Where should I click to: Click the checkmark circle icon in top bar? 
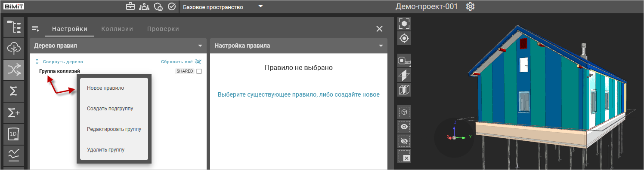coord(172,6)
